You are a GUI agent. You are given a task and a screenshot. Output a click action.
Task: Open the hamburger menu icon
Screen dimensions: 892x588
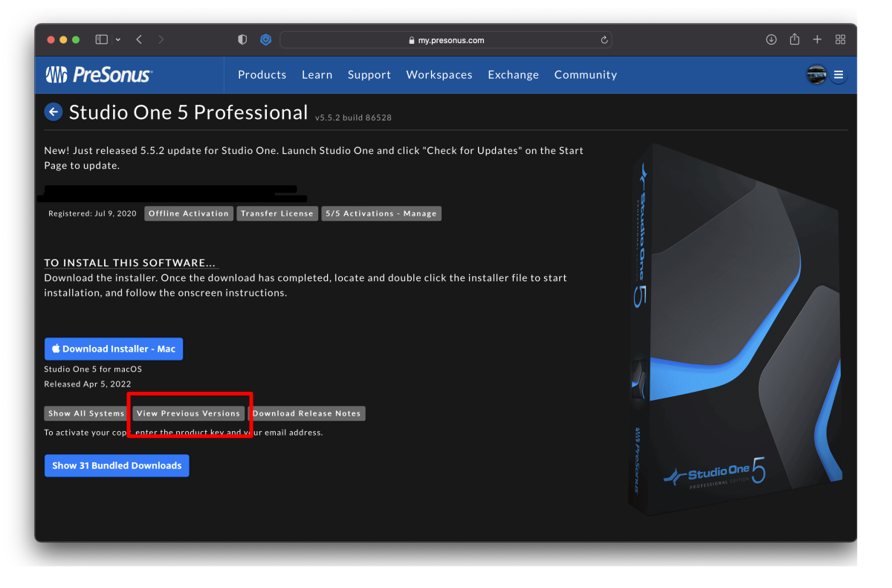click(x=838, y=74)
